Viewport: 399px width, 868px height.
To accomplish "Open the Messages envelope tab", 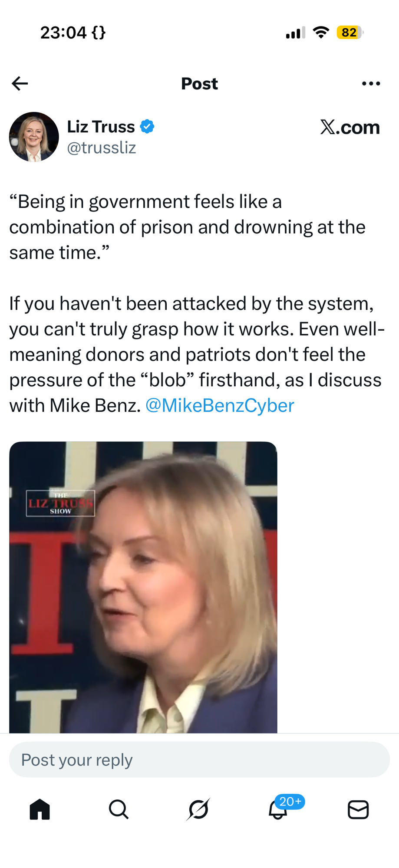I will [x=358, y=810].
